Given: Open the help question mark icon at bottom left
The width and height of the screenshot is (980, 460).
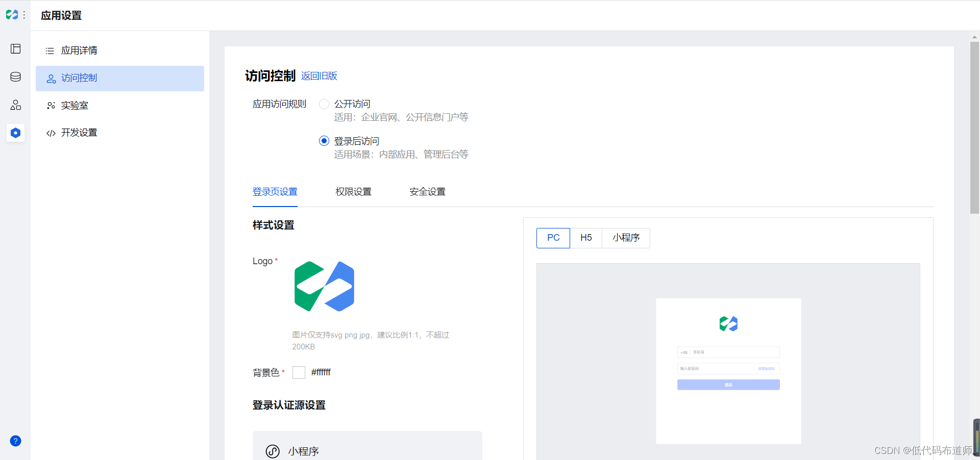Looking at the screenshot, I should [15, 441].
